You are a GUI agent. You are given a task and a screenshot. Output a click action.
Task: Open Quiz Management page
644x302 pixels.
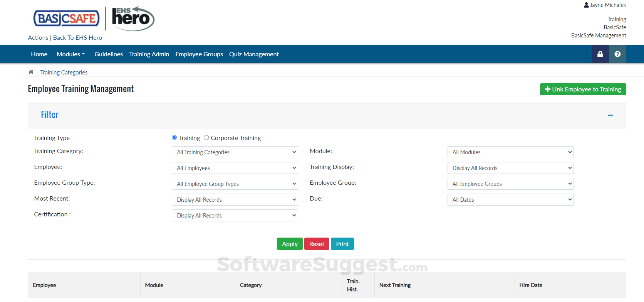pyautogui.click(x=254, y=54)
